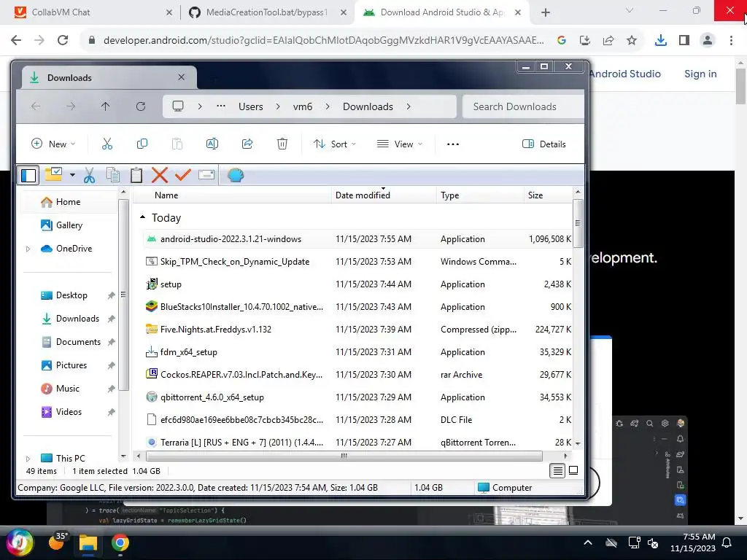Select the qbittorrent_4.6.0_x64_setup file
Viewport: 747px width, 560px height.
click(357, 397)
